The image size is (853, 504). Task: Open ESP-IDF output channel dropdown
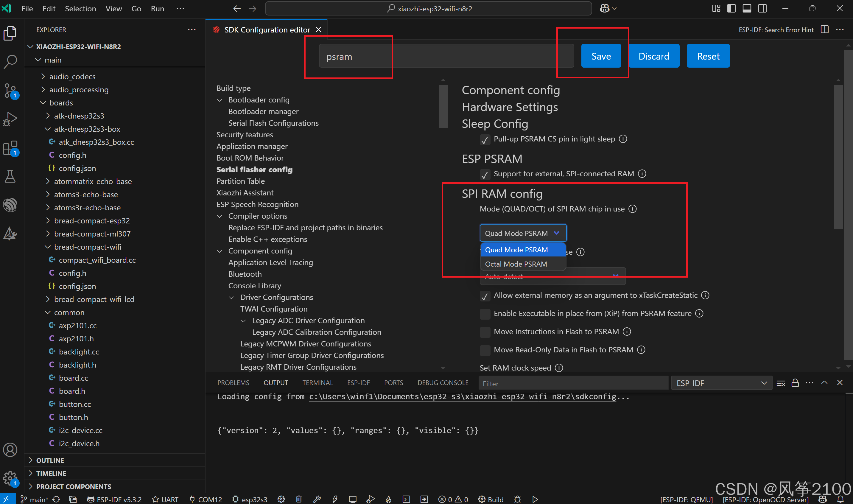coord(721,383)
